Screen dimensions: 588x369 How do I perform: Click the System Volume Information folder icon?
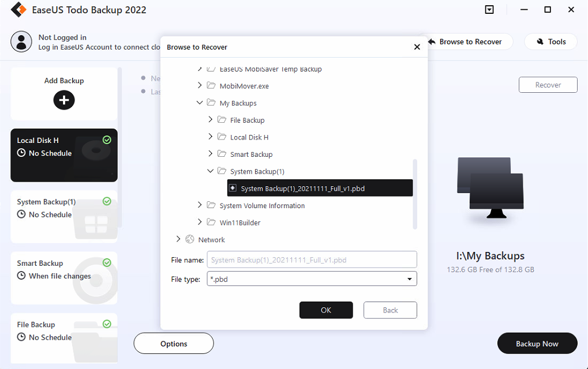point(211,205)
